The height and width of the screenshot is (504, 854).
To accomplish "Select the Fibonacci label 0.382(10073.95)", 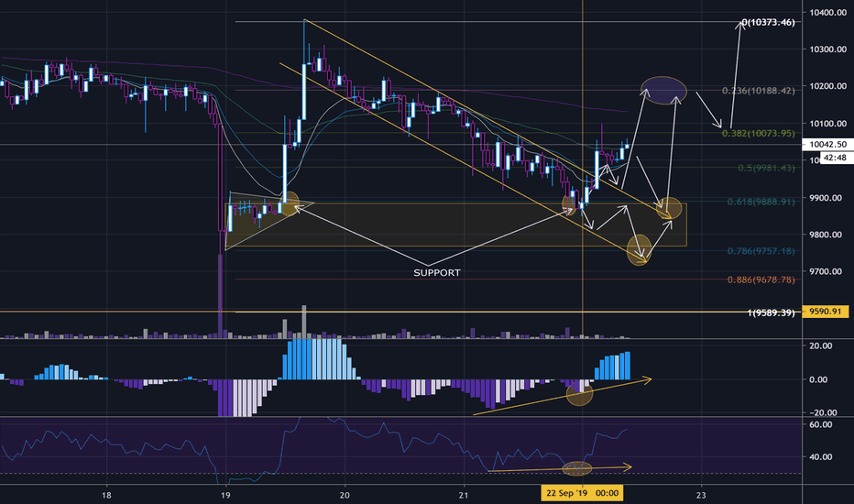I will click(x=759, y=134).
